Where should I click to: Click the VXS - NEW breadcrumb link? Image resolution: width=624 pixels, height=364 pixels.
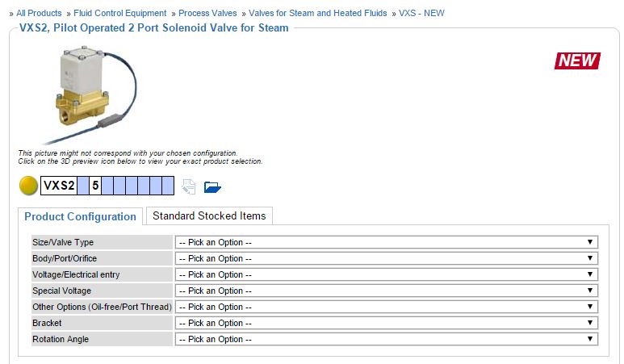pyautogui.click(x=421, y=13)
